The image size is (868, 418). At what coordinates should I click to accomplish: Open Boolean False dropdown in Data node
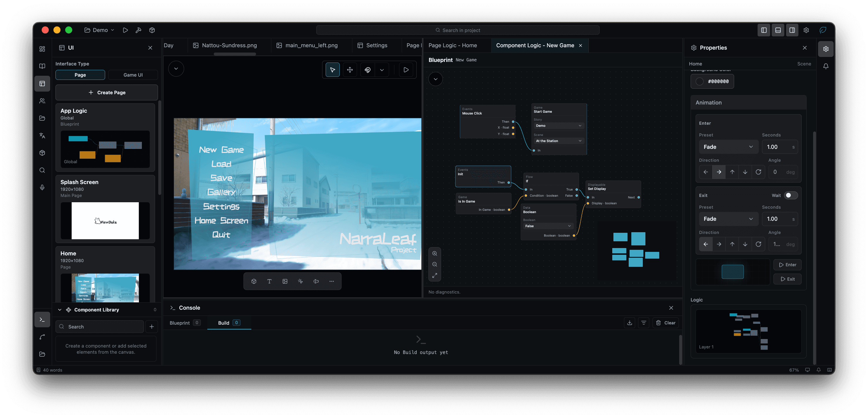(548, 226)
